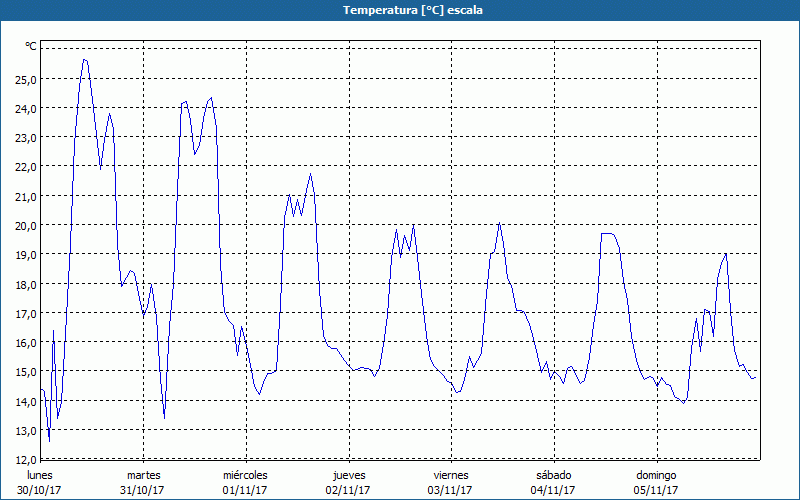Viewport: 800px width, 500px height.
Task: Click the highest temperature peak on Monday
Action: (x=85, y=60)
